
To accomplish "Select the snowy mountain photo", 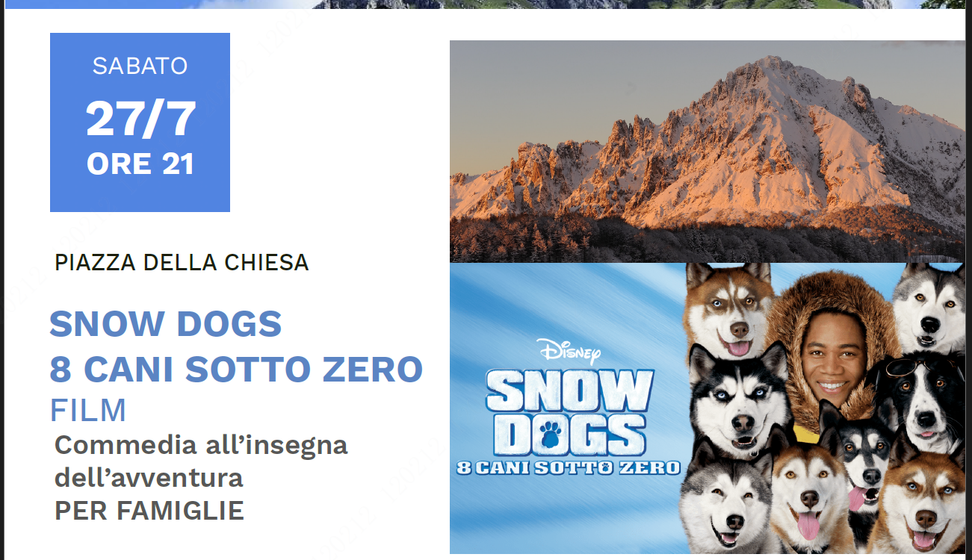I will tap(708, 152).
